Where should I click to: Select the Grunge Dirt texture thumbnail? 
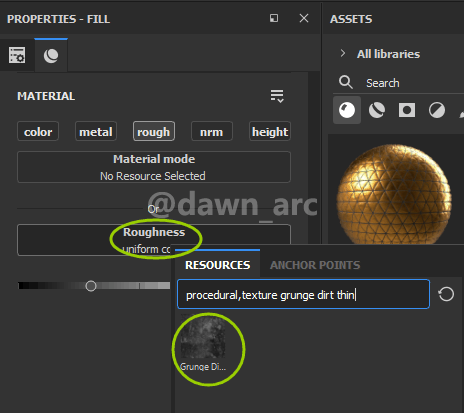pyautogui.click(x=203, y=343)
